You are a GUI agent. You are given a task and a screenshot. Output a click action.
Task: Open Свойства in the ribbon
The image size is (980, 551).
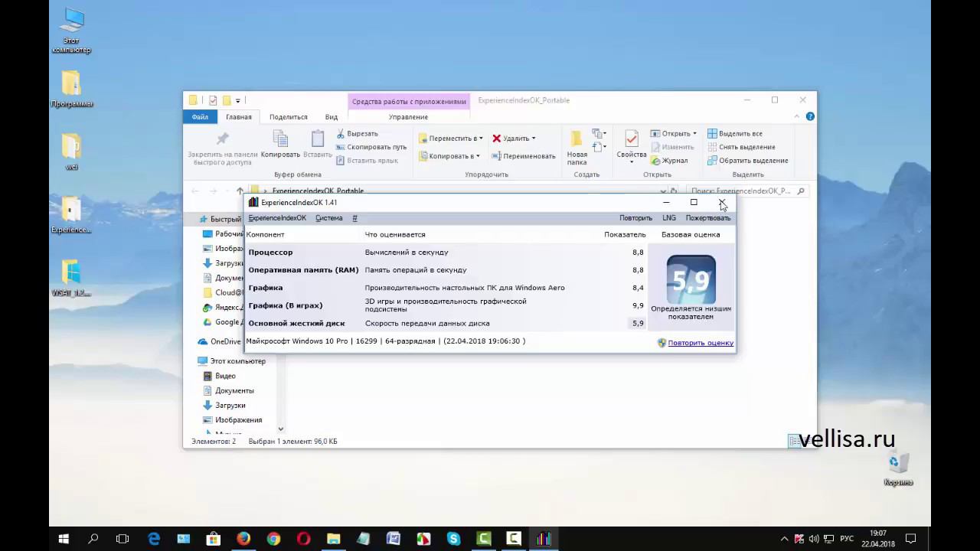pos(632,147)
